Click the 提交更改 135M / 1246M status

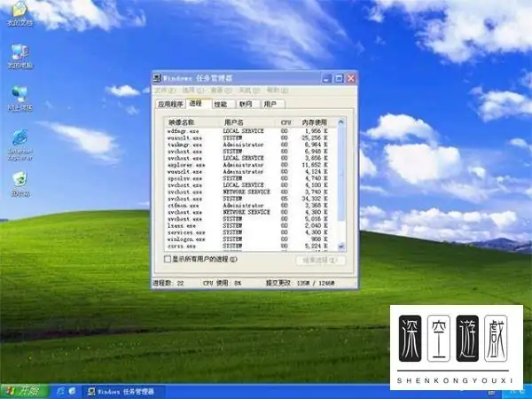[x=301, y=283]
